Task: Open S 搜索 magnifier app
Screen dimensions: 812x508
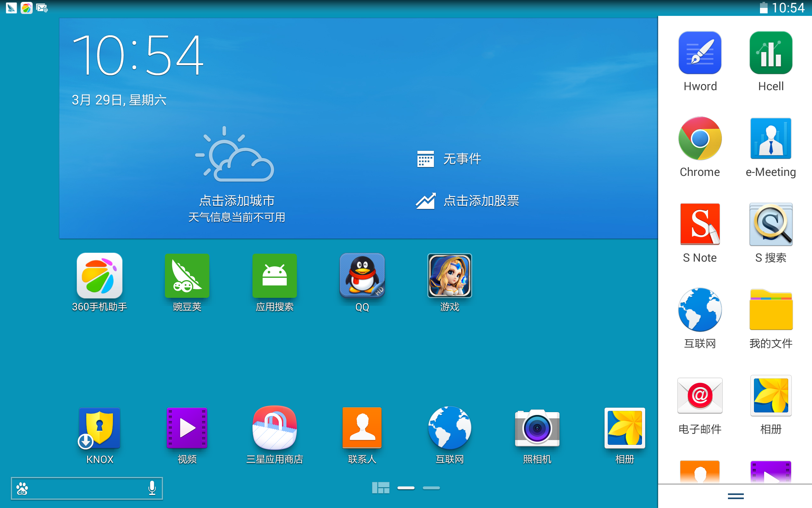Action: coord(771,224)
